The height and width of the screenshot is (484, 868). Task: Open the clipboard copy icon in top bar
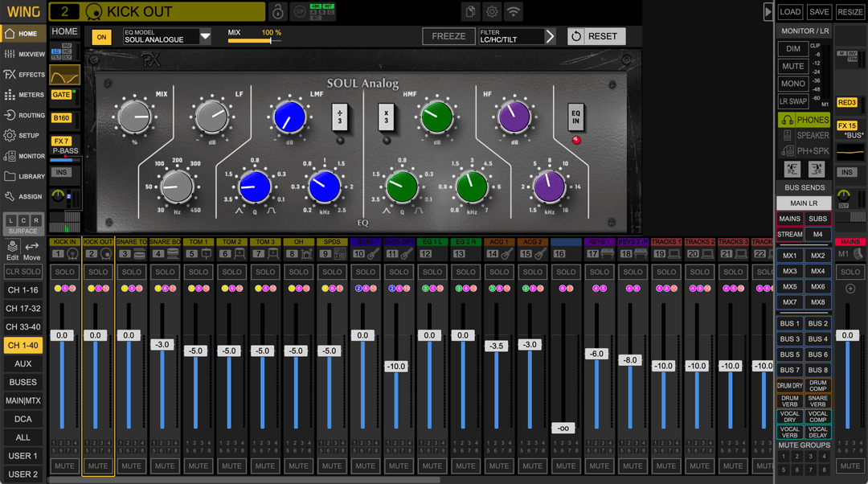[470, 11]
